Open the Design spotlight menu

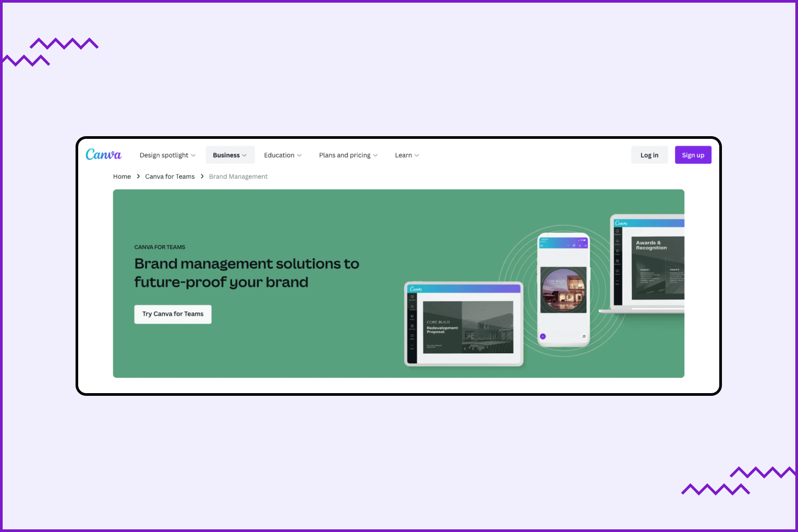[x=168, y=155]
